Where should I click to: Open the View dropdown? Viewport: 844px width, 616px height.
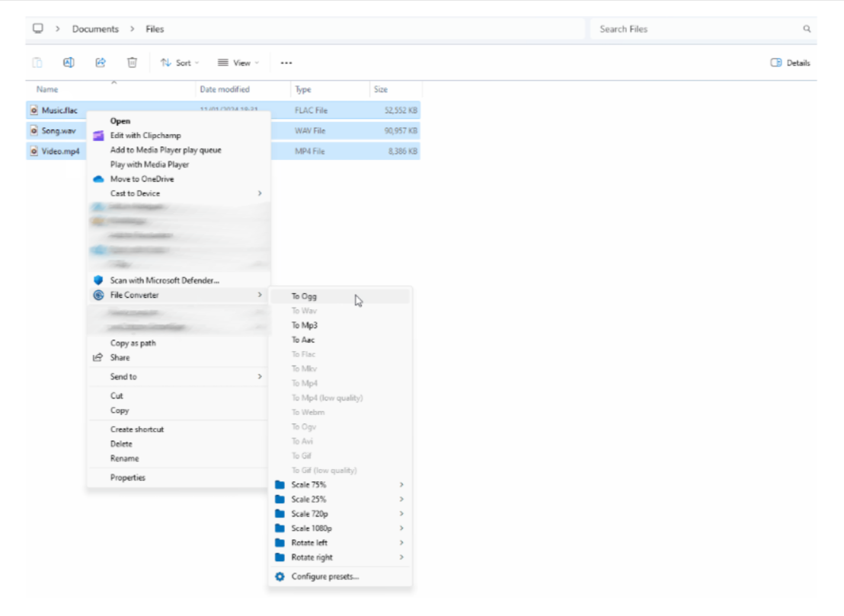(238, 63)
